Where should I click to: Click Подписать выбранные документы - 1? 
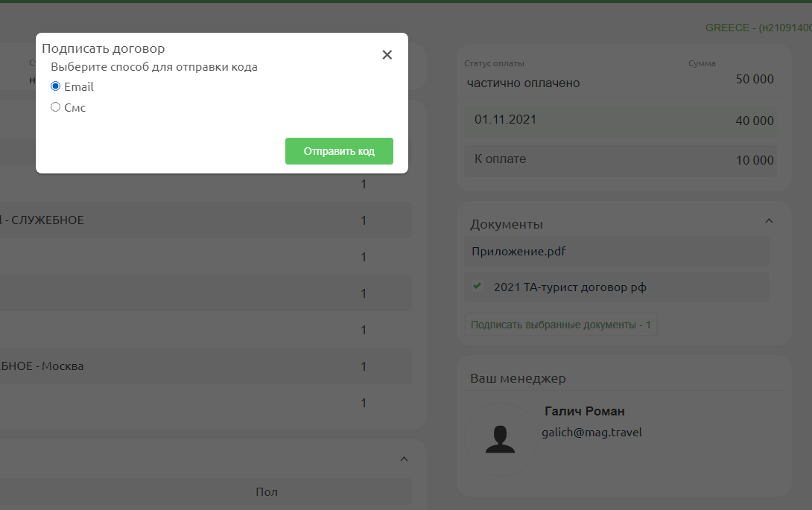click(560, 325)
